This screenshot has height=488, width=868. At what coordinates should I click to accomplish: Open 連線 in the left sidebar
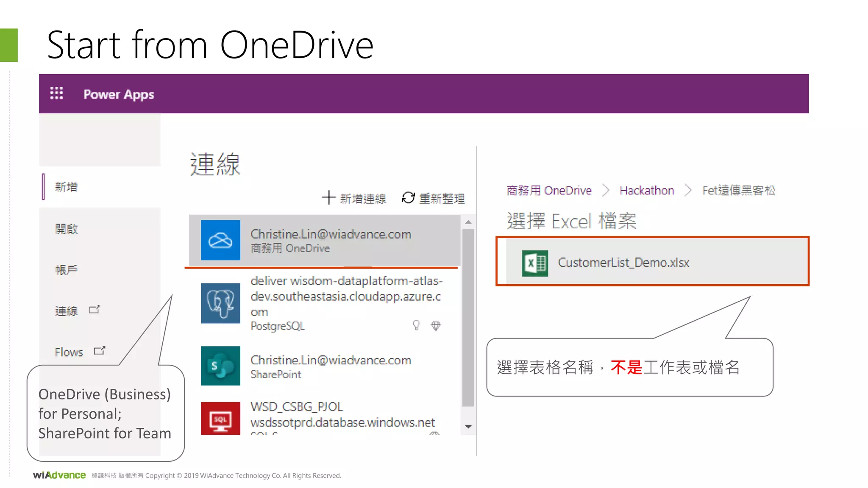(x=67, y=311)
